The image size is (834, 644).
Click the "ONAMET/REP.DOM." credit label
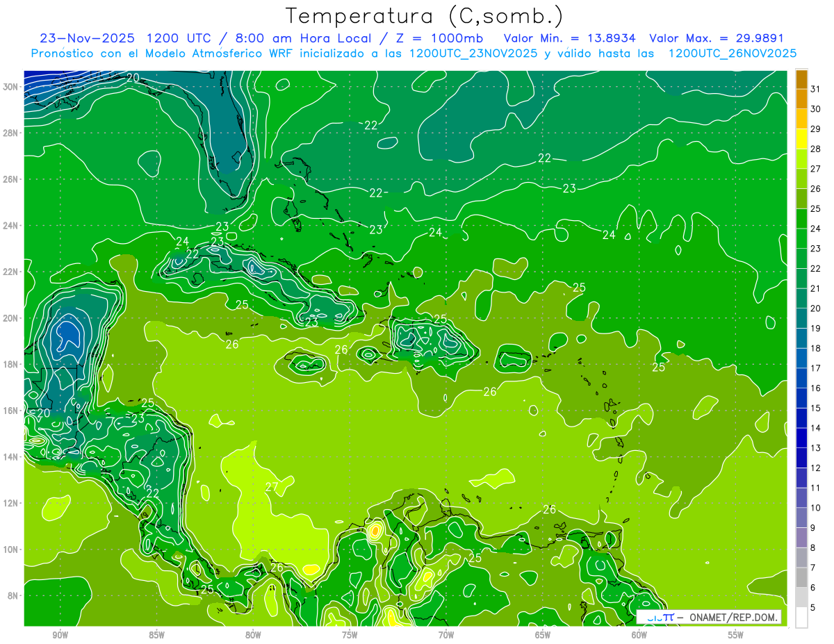click(733, 617)
